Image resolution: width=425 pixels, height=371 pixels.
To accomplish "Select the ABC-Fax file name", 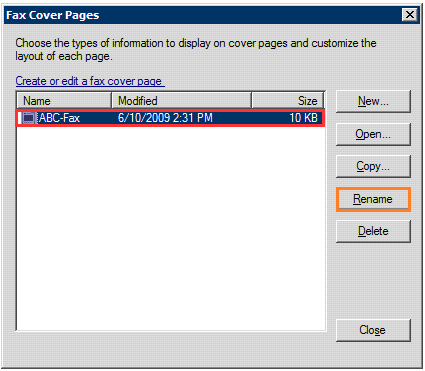I will pos(59,118).
